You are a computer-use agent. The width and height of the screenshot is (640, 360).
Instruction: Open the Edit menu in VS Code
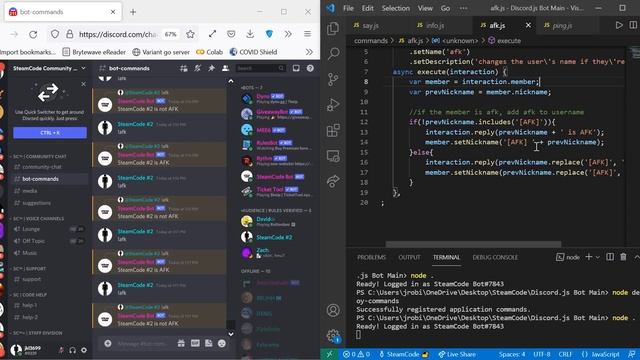[367, 8]
